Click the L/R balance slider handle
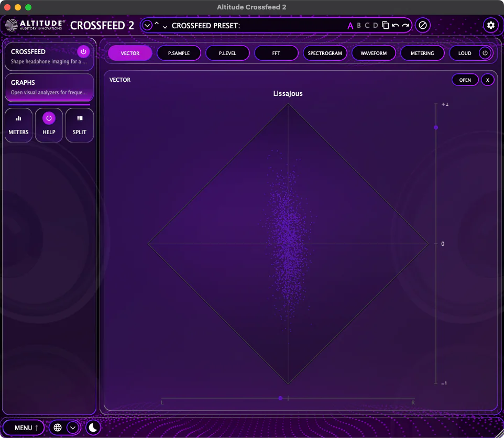Image resolution: width=504 pixels, height=438 pixels. tap(280, 398)
